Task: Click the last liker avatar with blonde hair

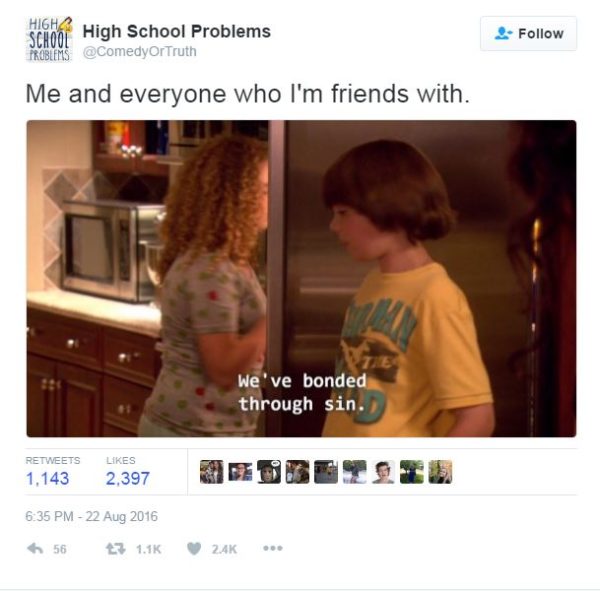Action: [440, 472]
